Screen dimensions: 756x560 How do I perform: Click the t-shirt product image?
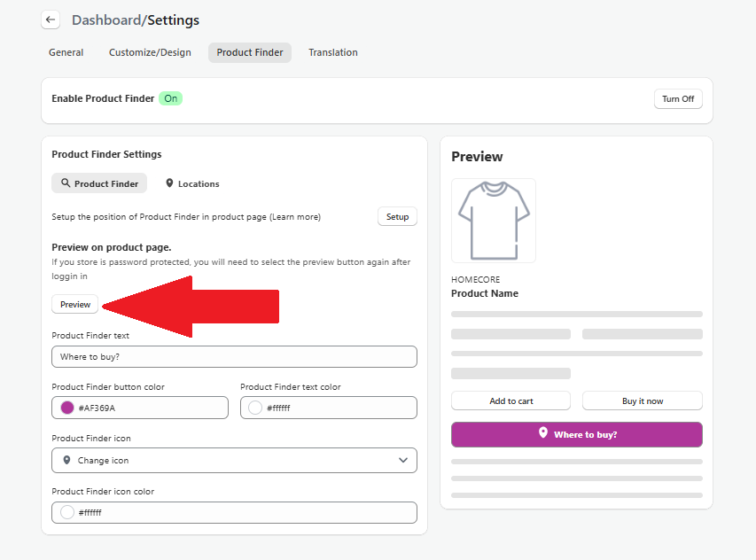[493, 221]
